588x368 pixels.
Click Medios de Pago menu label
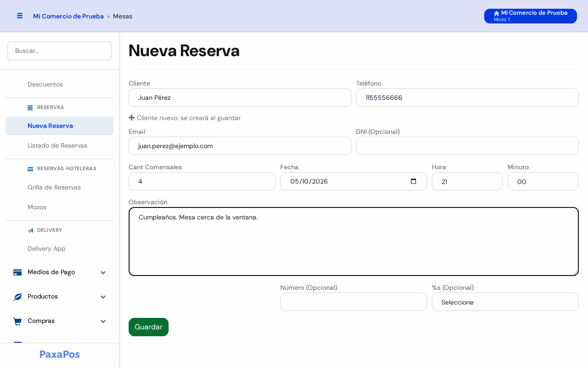pyautogui.click(x=51, y=272)
